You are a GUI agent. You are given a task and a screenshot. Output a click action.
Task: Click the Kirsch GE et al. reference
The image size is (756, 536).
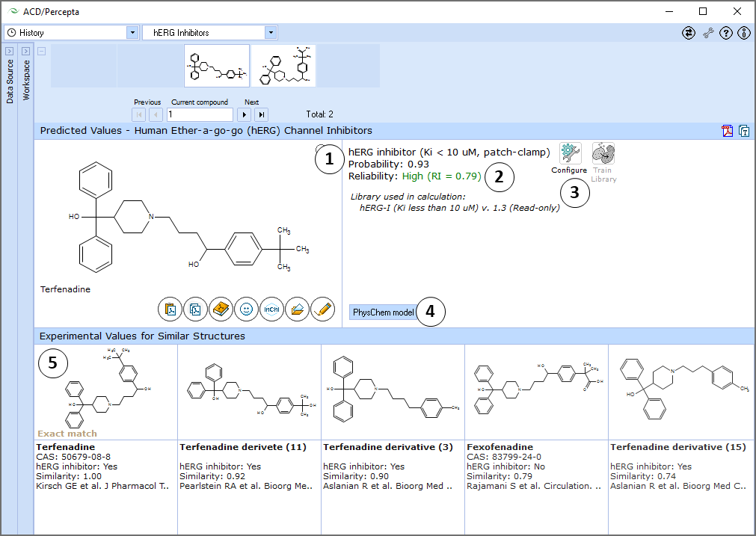coord(102,486)
